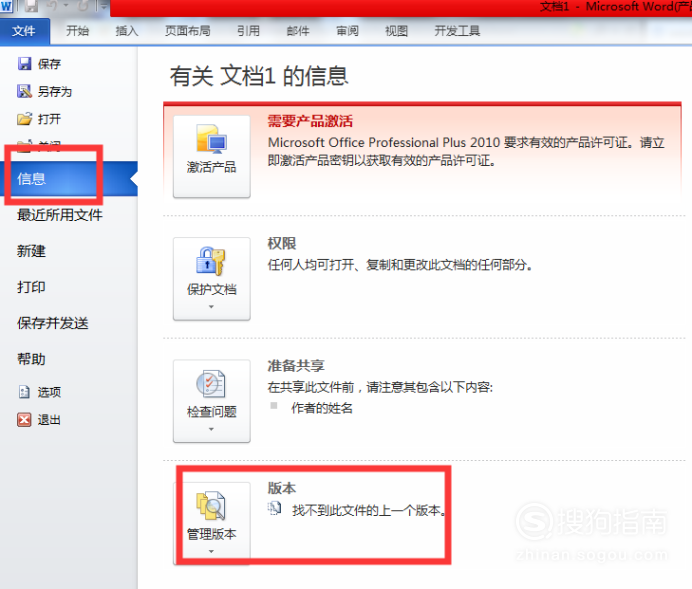This screenshot has height=589, width=692.
Task: Click the Permissions (权限) heading
Action: [282, 243]
